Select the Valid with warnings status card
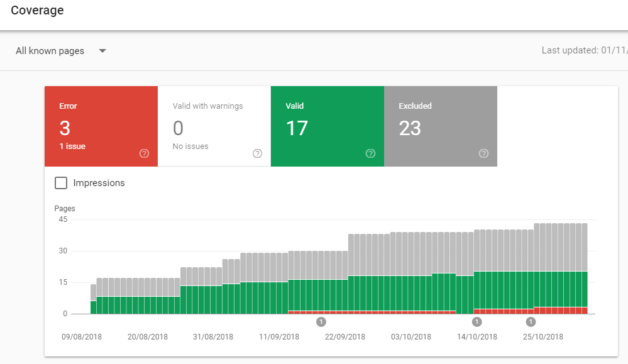 [x=214, y=126]
